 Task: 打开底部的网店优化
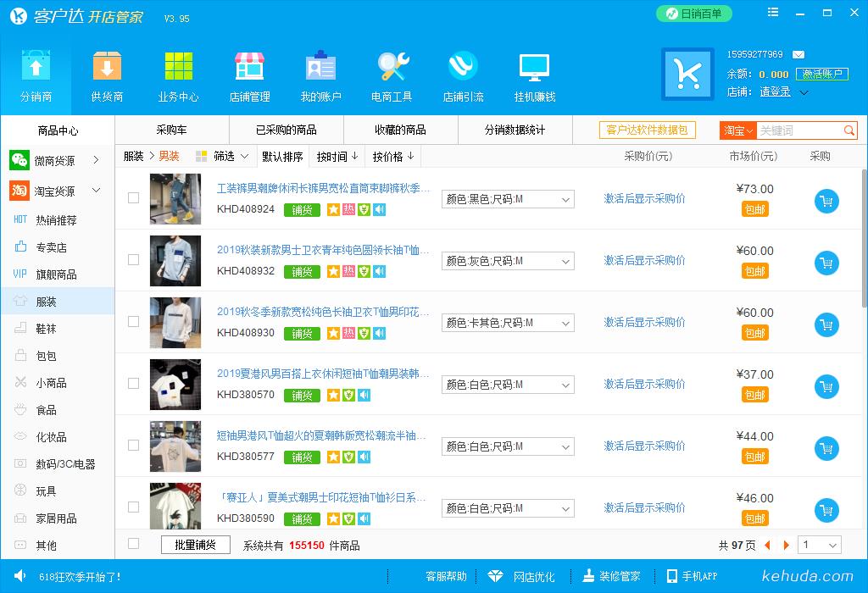(534, 575)
